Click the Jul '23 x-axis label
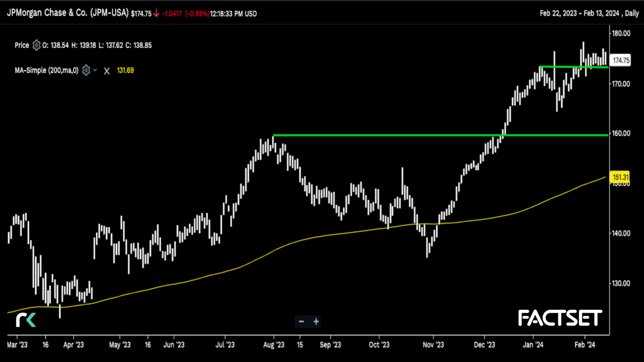Screen dimensions: 644x362 coord(225,345)
